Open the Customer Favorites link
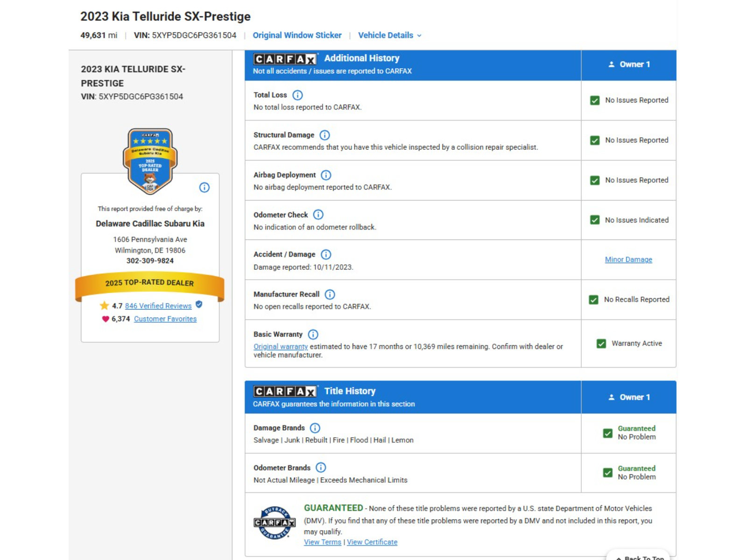 point(165,319)
